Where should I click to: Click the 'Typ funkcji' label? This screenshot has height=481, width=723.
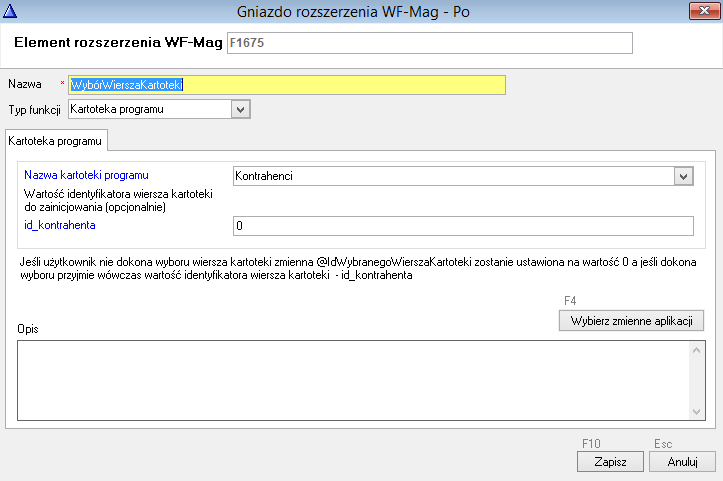[x=35, y=110]
